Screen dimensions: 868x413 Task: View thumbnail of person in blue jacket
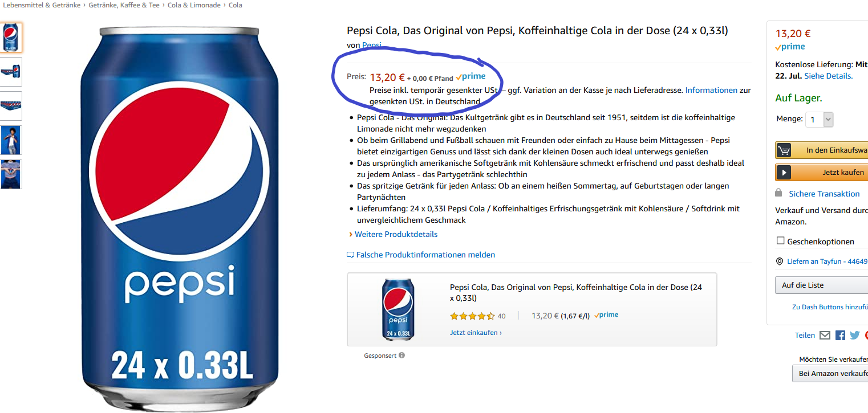11,140
